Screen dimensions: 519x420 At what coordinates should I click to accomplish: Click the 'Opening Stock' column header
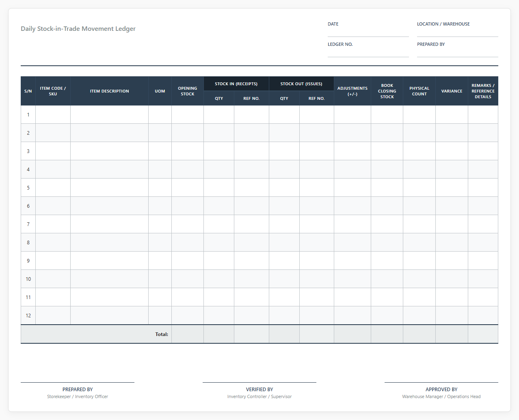click(188, 91)
